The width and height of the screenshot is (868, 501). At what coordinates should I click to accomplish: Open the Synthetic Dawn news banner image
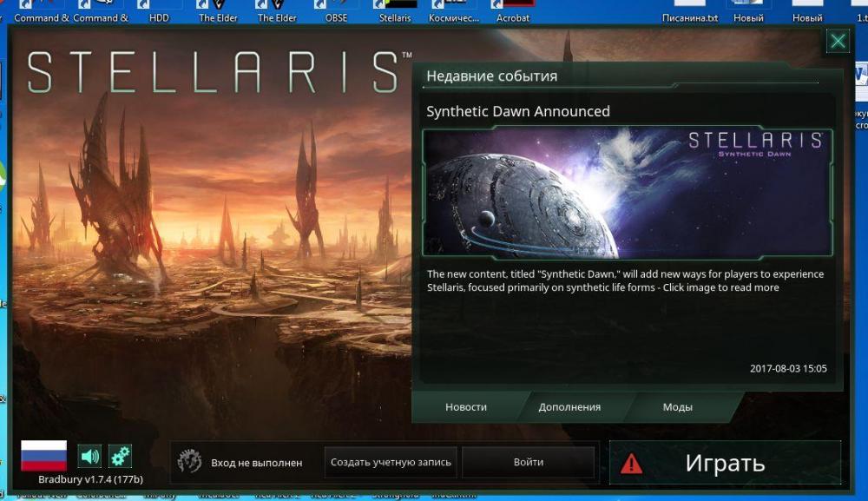628,194
